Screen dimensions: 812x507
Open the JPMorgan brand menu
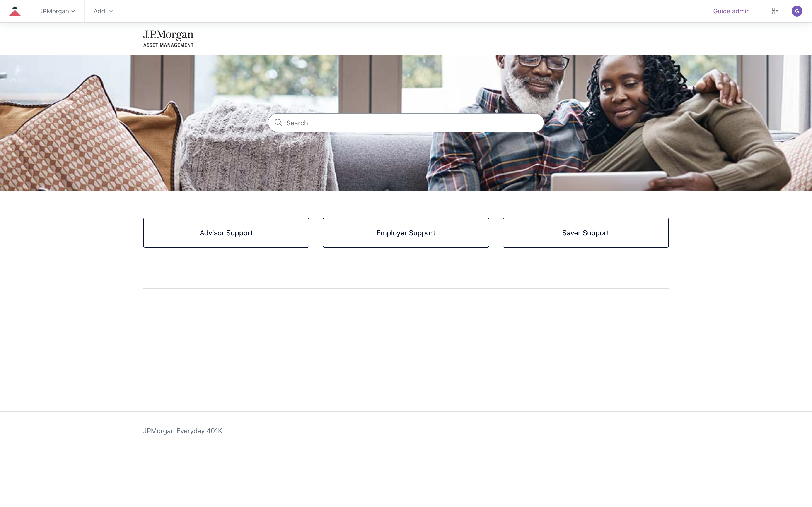[57, 11]
